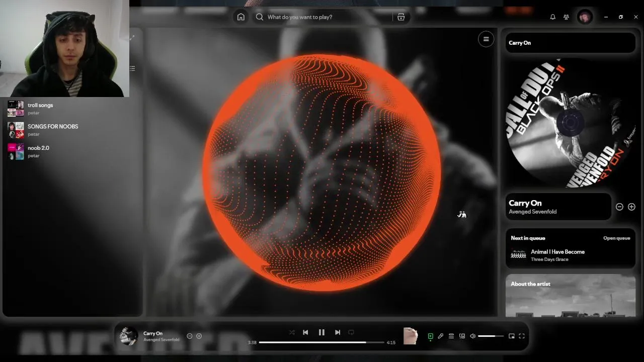The height and width of the screenshot is (362, 644).
Task: Open the 'About the artist' card
Action: (x=571, y=296)
